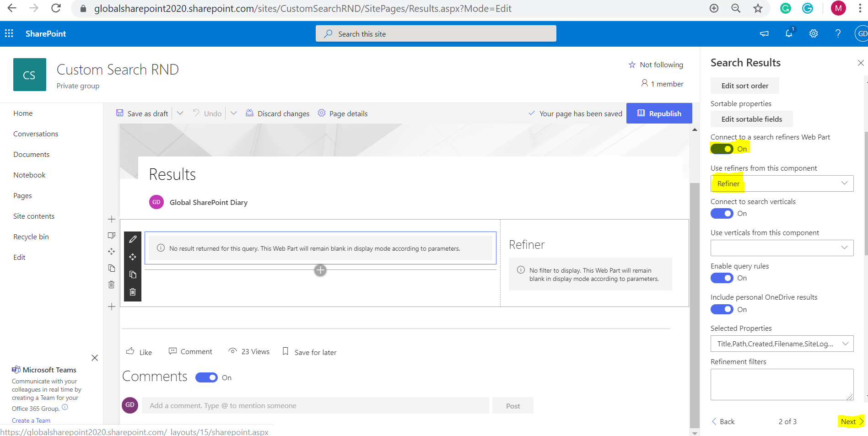This screenshot has width=868, height=436.
Task: Click the Search this site box
Action: [436, 33]
